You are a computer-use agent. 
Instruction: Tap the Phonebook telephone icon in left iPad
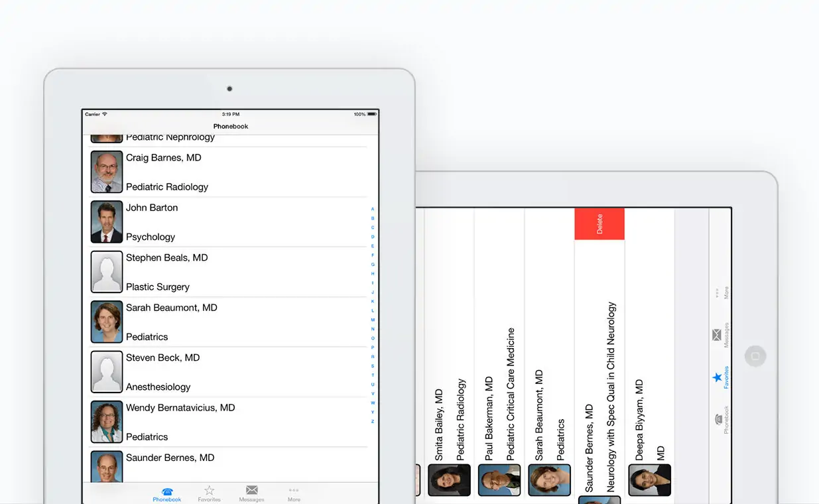(x=167, y=493)
